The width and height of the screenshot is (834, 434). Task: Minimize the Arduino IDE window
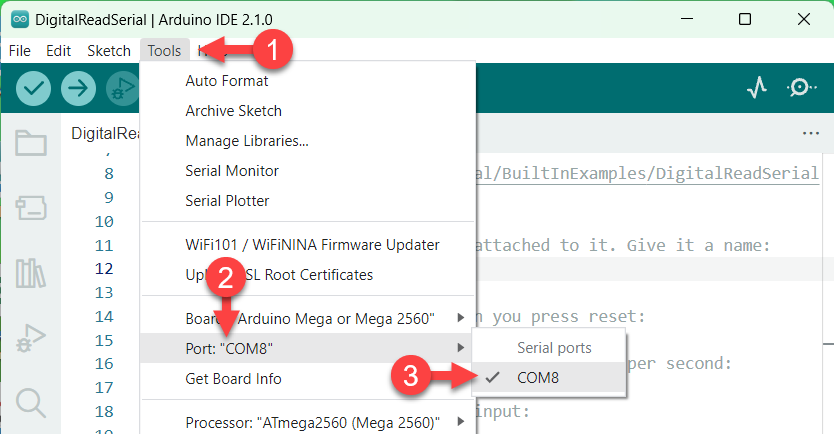[687, 19]
